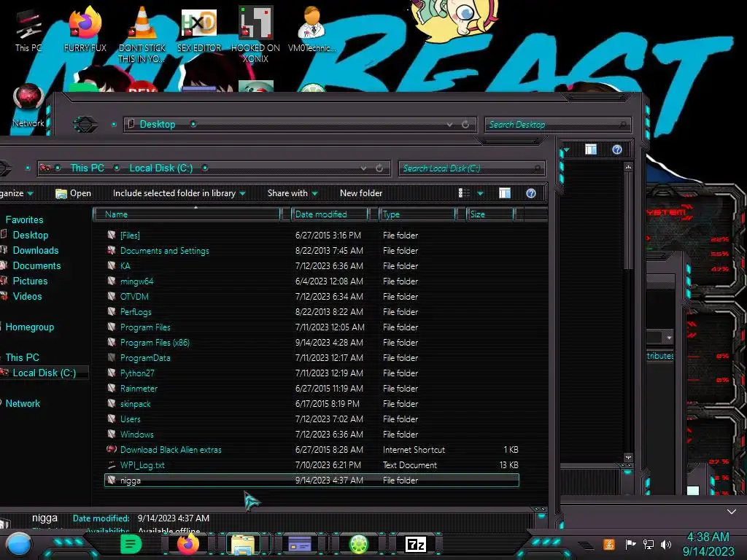Select Homegroup in the navigation pane
This screenshot has height=560, width=747.
point(29,327)
